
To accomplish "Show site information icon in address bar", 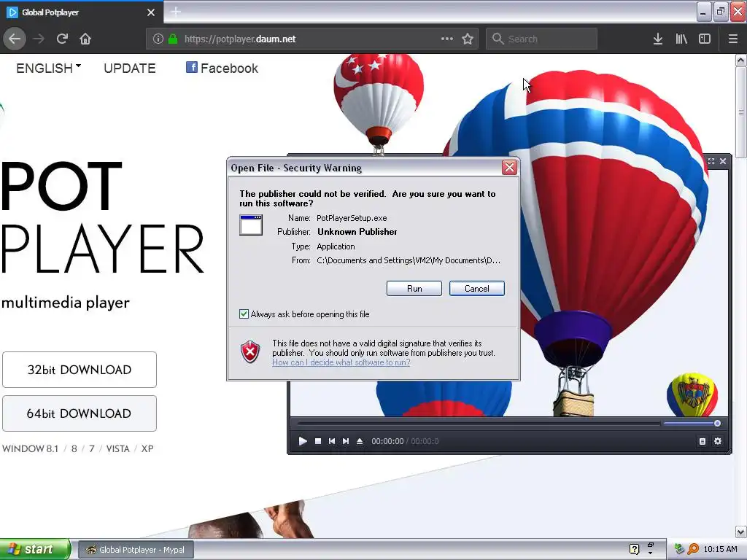I will (158, 39).
